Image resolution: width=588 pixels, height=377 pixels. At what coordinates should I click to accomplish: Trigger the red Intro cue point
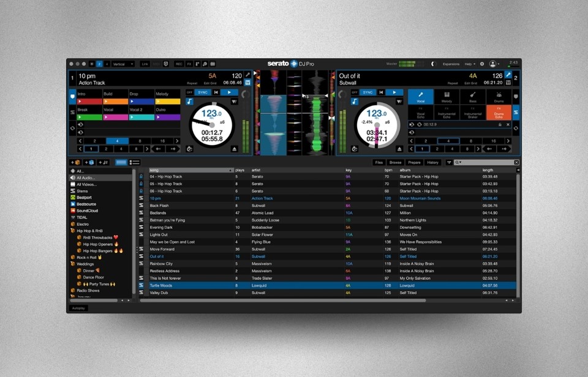[x=89, y=102]
